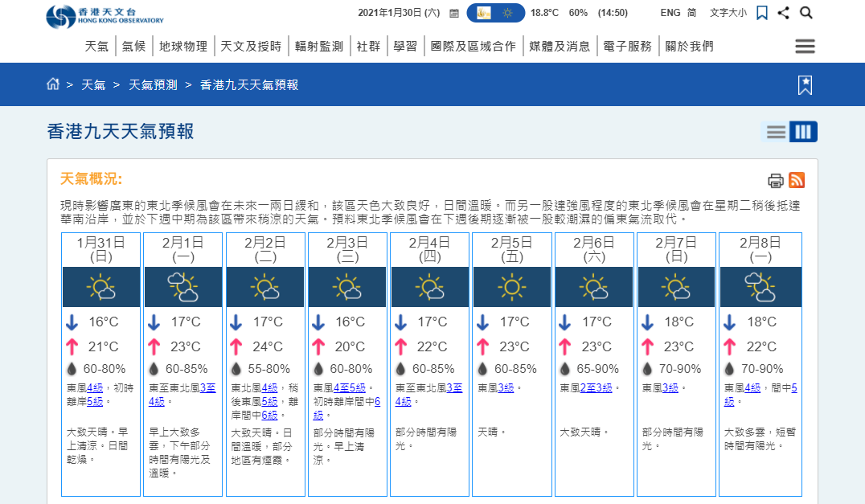Image resolution: width=865 pixels, height=504 pixels.
Task: Open the 氣候 menu item
Action: [133, 47]
